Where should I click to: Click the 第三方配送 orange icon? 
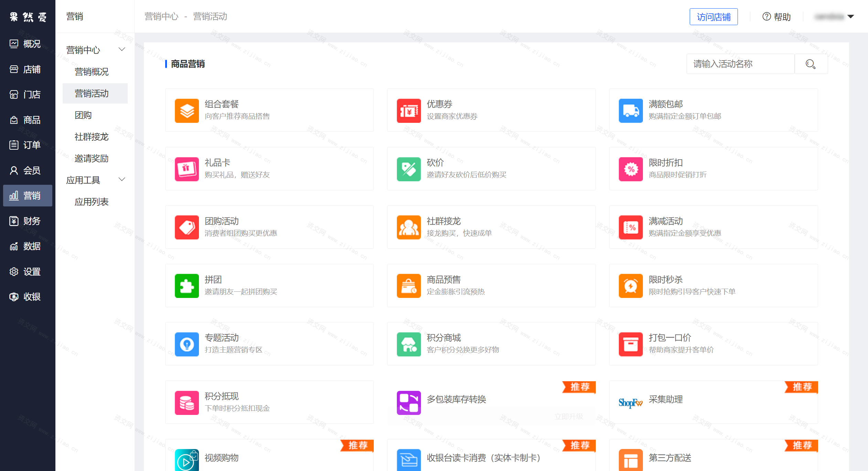(x=631, y=460)
